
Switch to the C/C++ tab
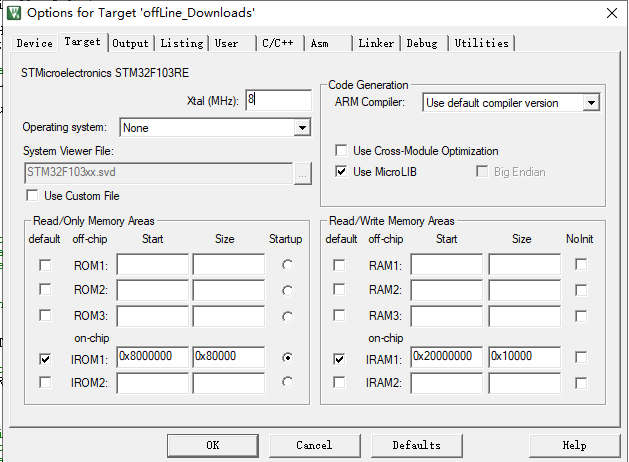[x=278, y=43]
